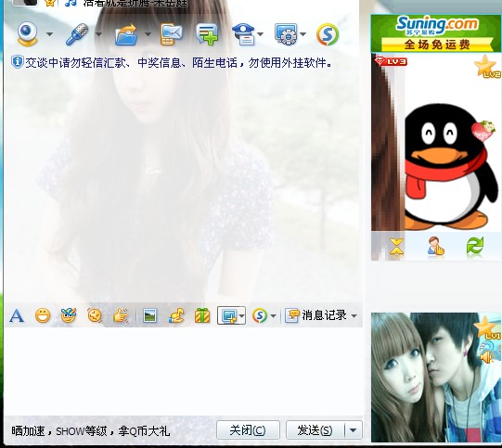Viewport: 502px width, 448px height.
Task: Expand the webcam video options arrow
Action: coord(49,34)
